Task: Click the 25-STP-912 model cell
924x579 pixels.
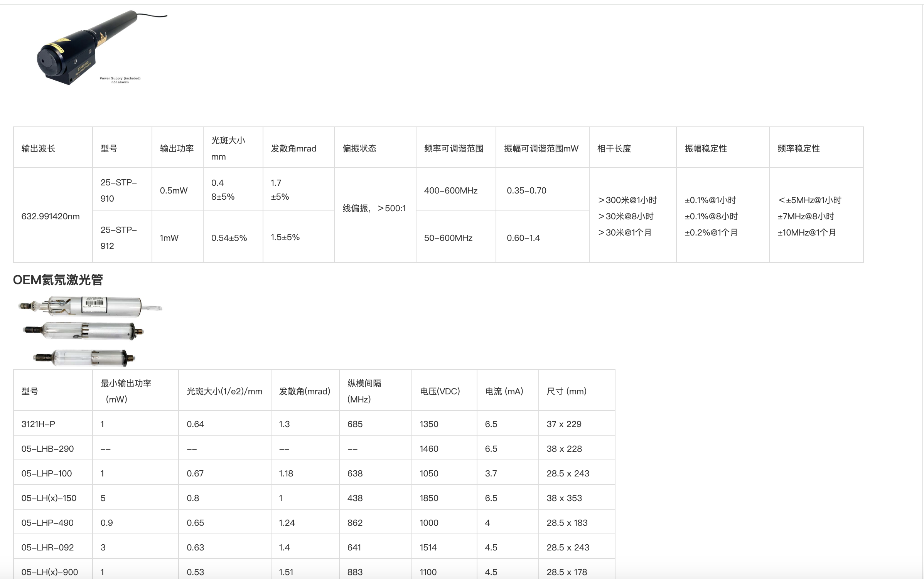Action: tap(119, 238)
